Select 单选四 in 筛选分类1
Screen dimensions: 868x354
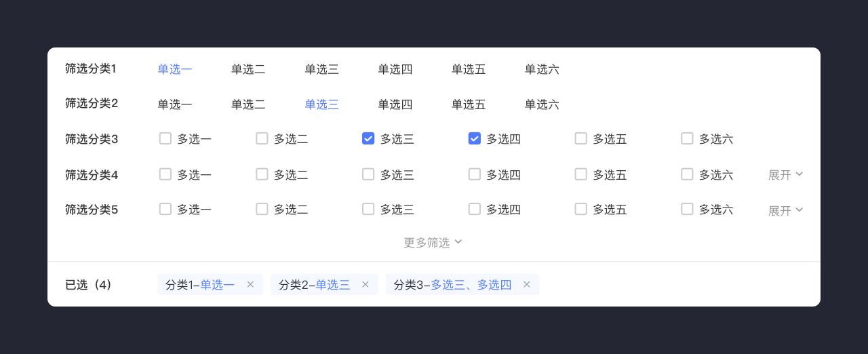click(395, 68)
